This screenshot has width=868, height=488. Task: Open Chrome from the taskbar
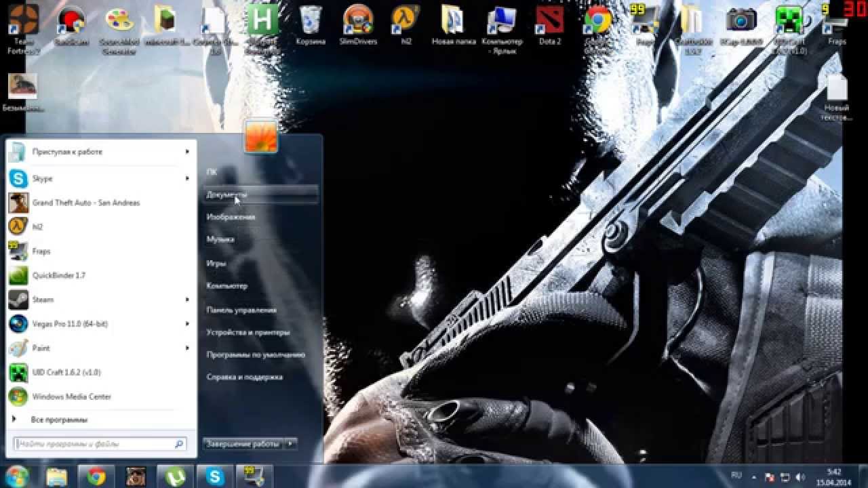96,476
